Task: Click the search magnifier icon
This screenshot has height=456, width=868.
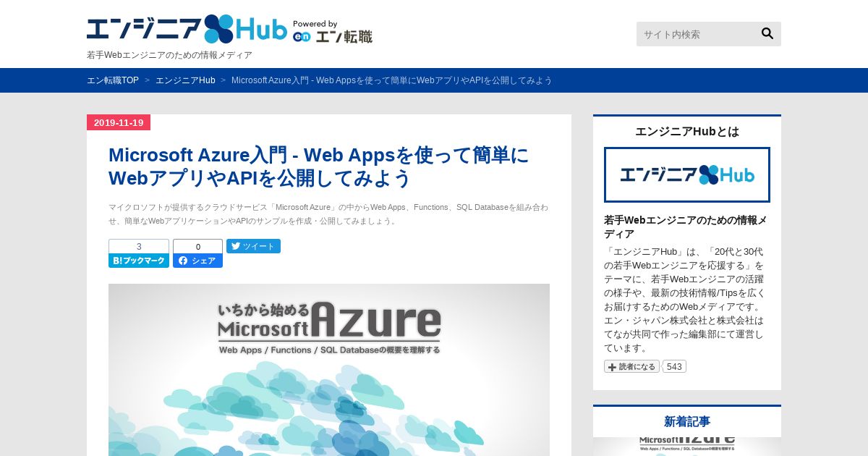Action: click(767, 33)
